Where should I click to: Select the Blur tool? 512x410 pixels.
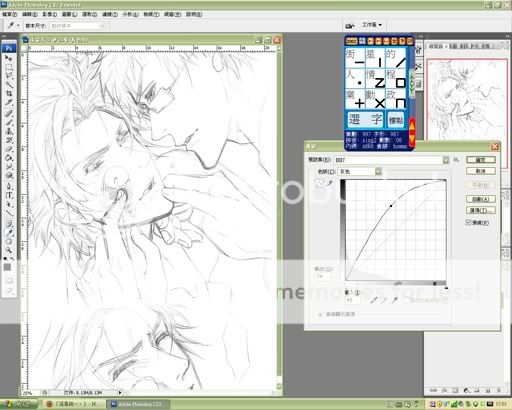click(x=9, y=166)
